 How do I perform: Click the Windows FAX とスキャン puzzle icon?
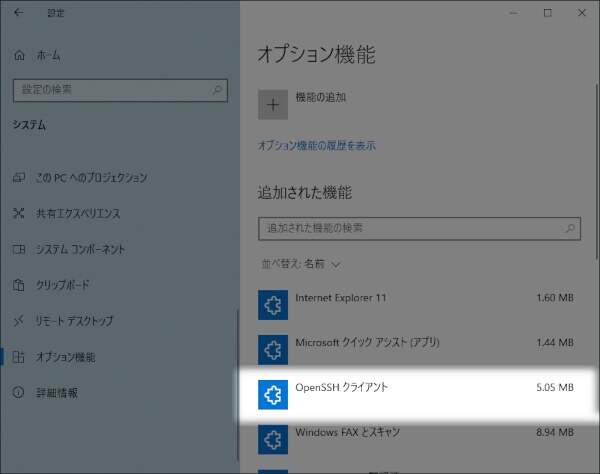coord(273,440)
